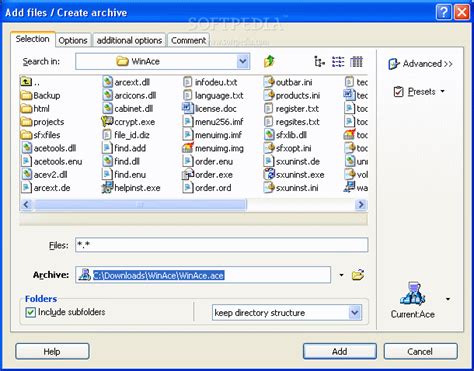
Task: Select the find.add file
Action: click(124, 148)
